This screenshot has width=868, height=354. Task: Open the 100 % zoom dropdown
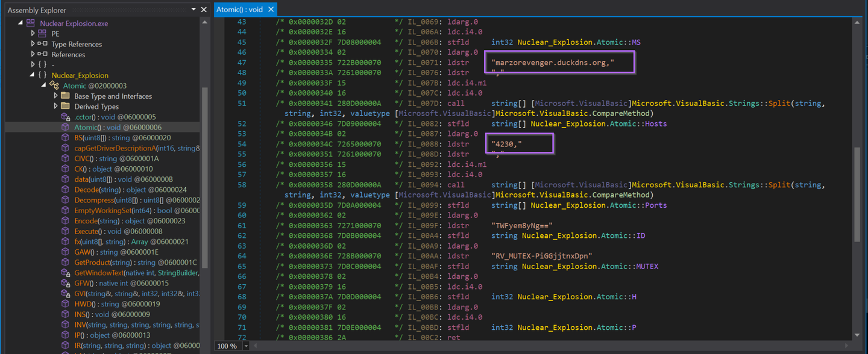(x=246, y=346)
